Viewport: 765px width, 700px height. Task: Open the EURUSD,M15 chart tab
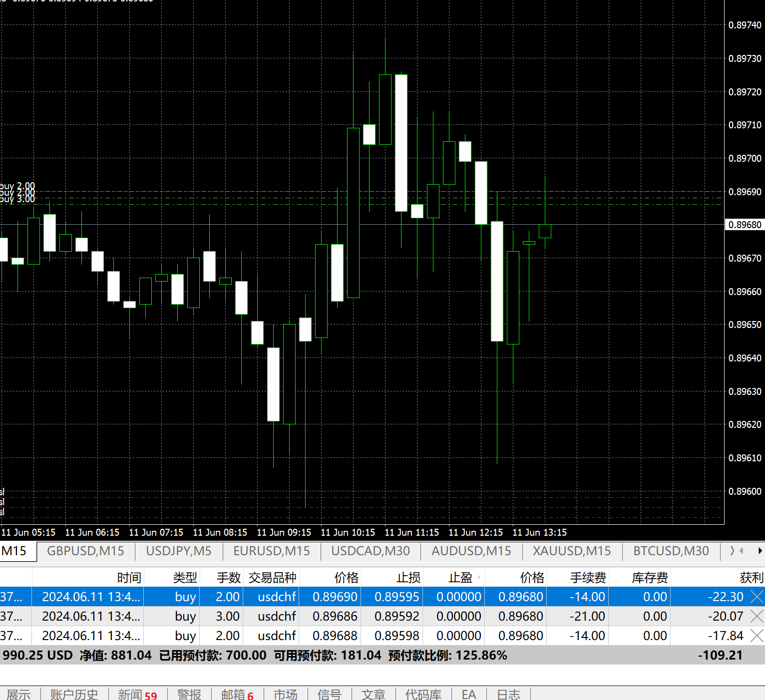click(272, 551)
